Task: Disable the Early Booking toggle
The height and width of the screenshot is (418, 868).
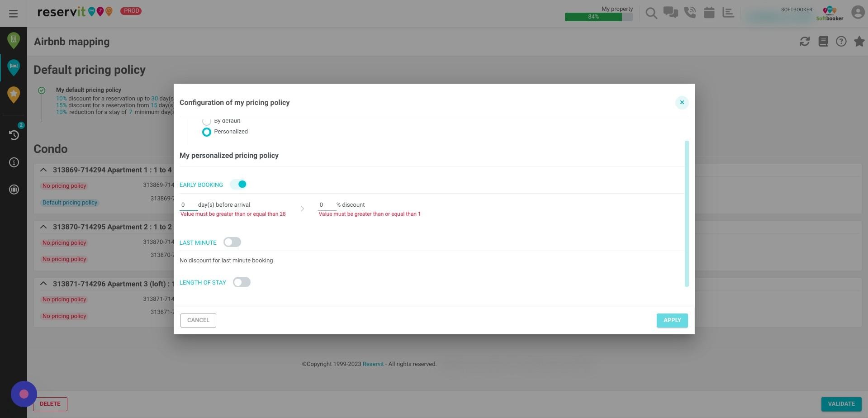Action: (238, 184)
